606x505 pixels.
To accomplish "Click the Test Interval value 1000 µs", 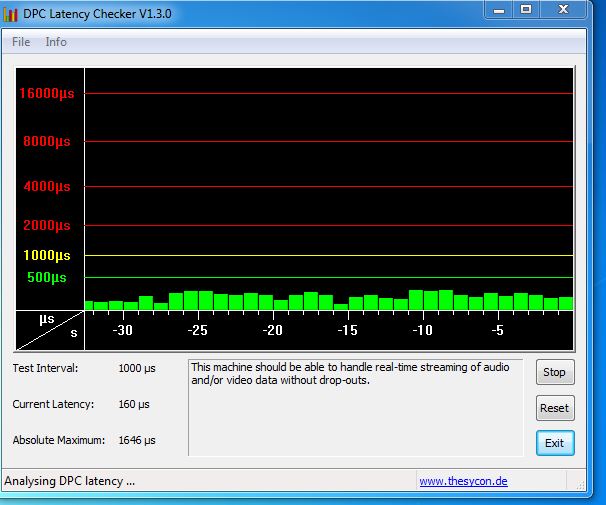I will (137, 368).
